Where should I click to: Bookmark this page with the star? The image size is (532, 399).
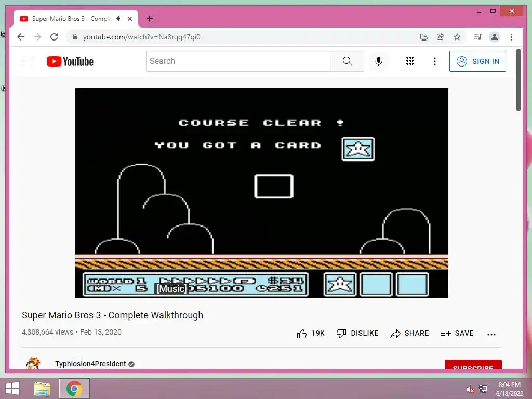[457, 37]
